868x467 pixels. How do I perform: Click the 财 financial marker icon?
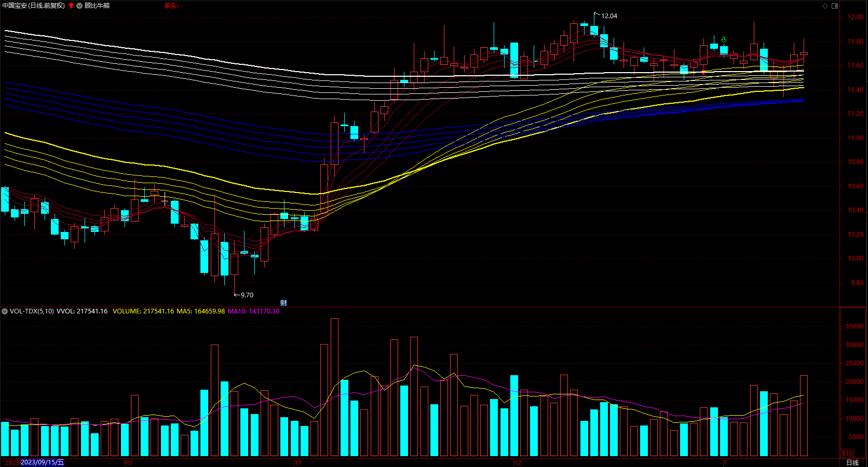pyautogui.click(x=283, y=303)
